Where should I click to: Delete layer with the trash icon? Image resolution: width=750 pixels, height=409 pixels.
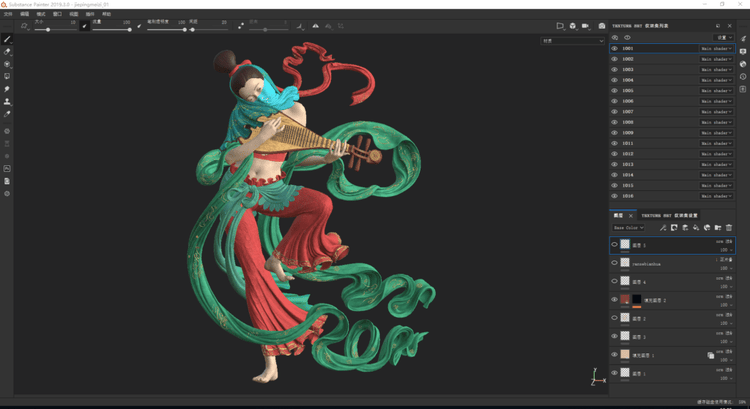[729, 228]
